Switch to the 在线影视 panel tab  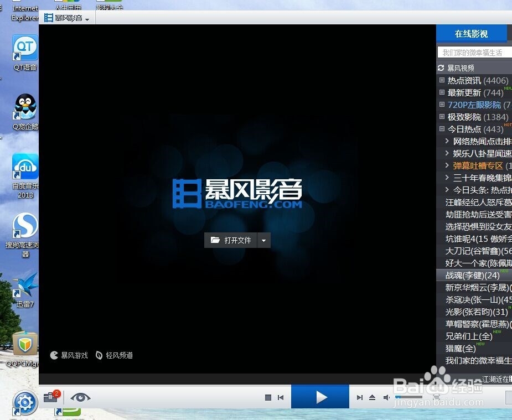[472, 33]
